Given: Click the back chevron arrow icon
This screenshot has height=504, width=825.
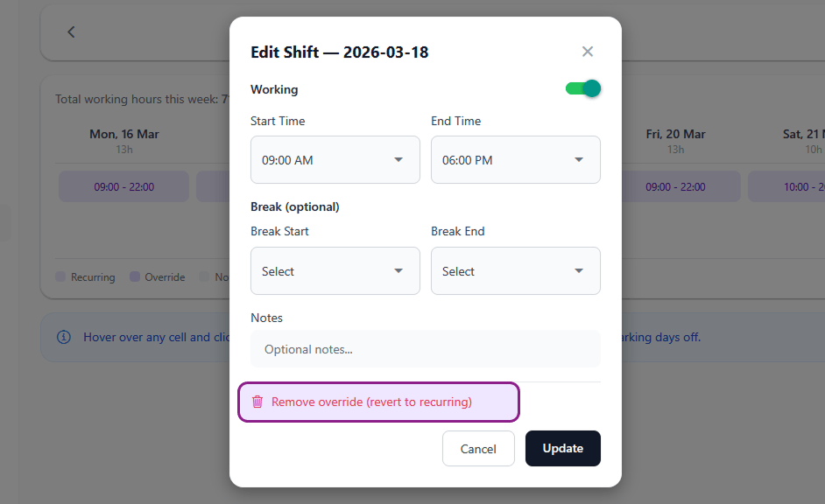Looking at the screenshot, I should tap(72, 32).
